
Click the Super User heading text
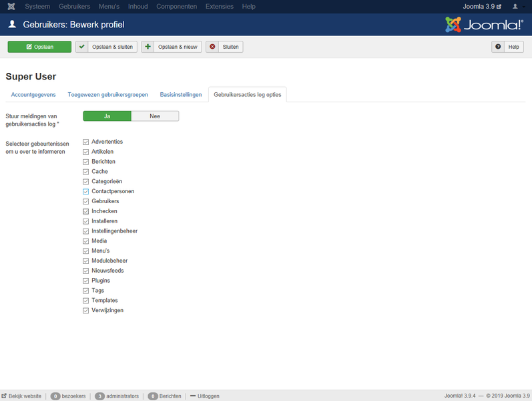(31, 76)
